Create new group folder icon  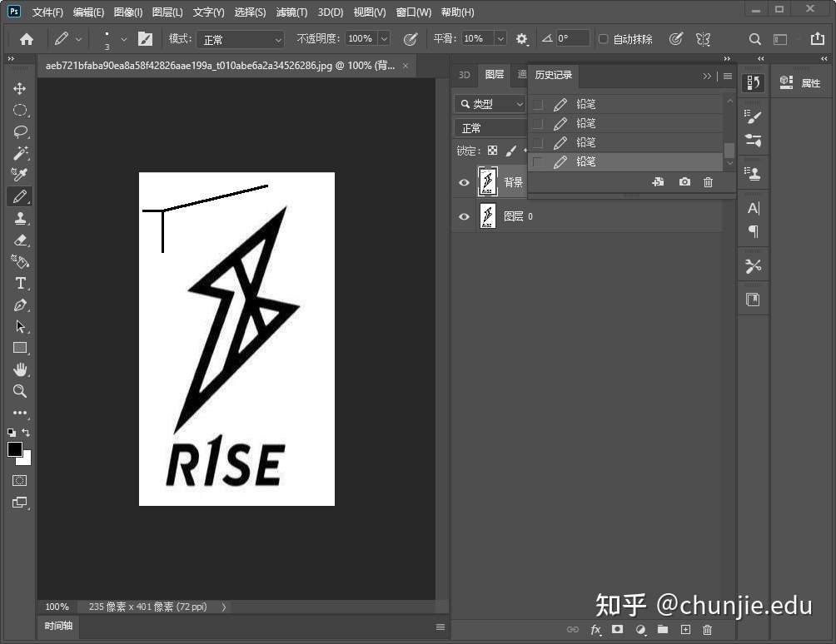[x=663, y=629]
